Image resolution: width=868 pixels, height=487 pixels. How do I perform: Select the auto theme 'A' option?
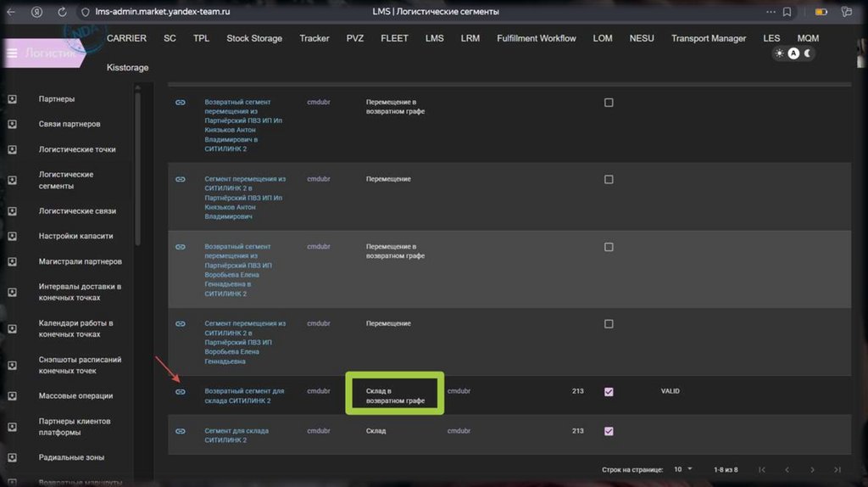793,53
